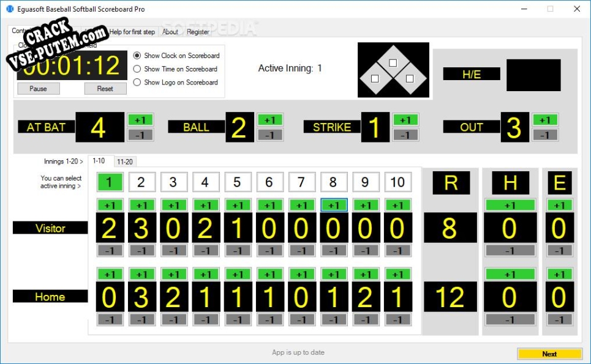Click the Visitor team name label
591x364 pixels.
[50, 228]
